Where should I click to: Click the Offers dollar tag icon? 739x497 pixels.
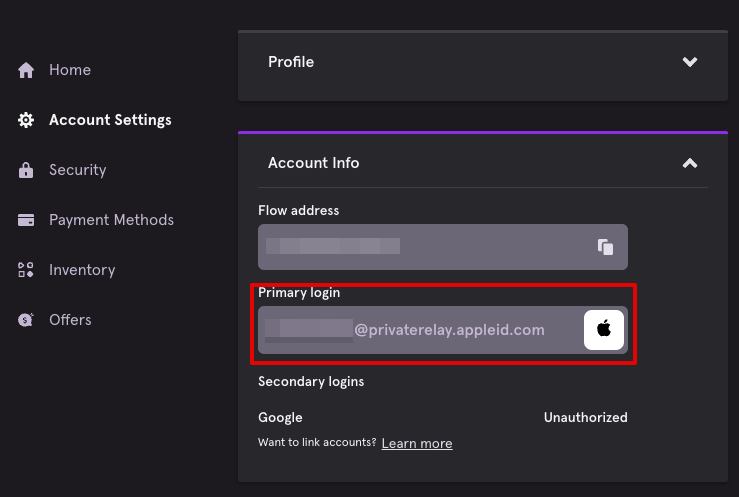tap(26, 320)
